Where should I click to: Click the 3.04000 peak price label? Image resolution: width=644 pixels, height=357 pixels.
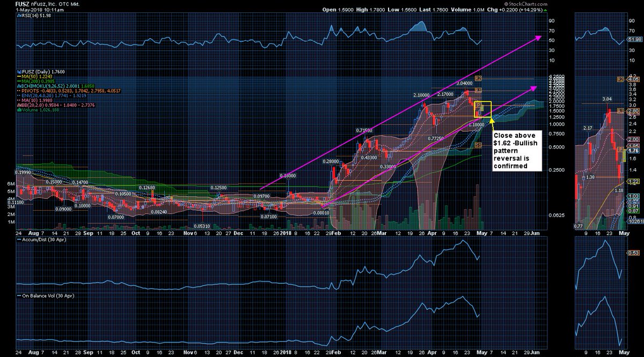[x=465, y=83]
